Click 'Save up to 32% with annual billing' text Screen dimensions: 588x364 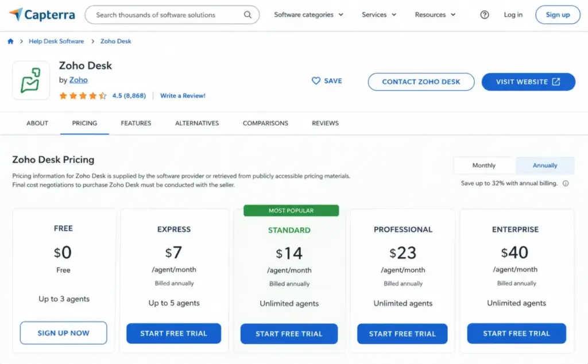click(x=509, y=183)
